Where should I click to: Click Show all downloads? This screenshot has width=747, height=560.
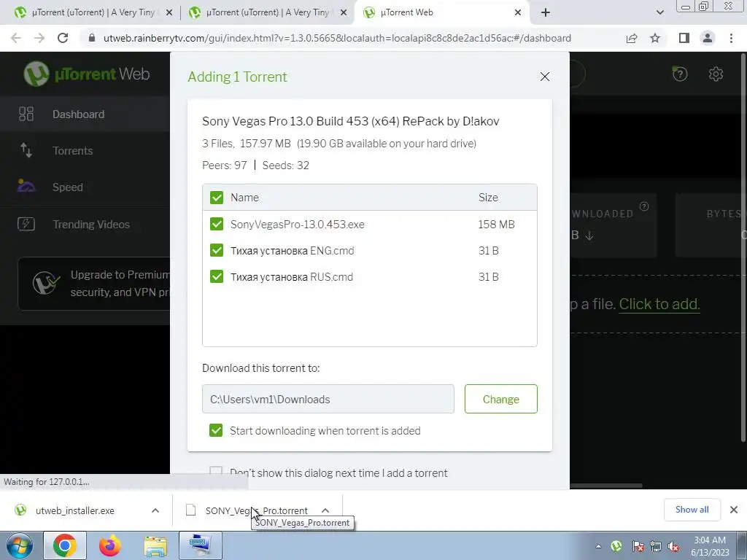(692, 510)
